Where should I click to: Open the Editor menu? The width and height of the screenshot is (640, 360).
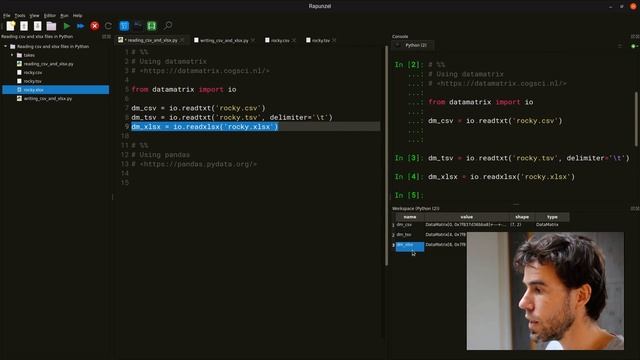tap(49, 16)
